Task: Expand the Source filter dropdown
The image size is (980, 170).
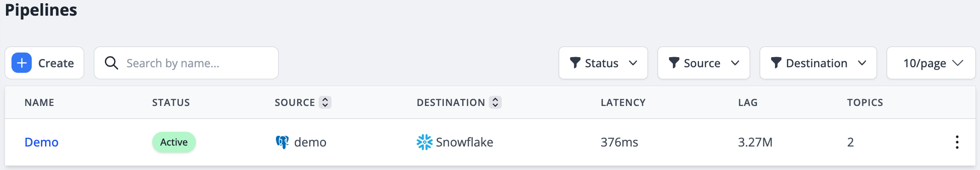Action: (704, 63)
